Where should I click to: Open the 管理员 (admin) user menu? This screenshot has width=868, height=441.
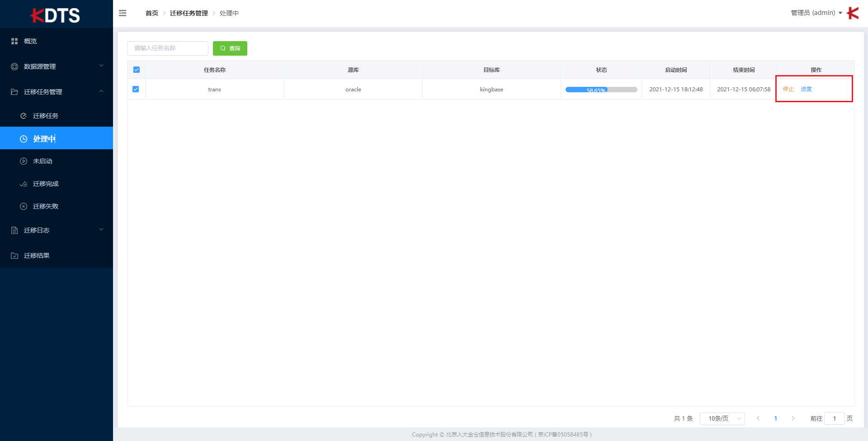(814, 13)
